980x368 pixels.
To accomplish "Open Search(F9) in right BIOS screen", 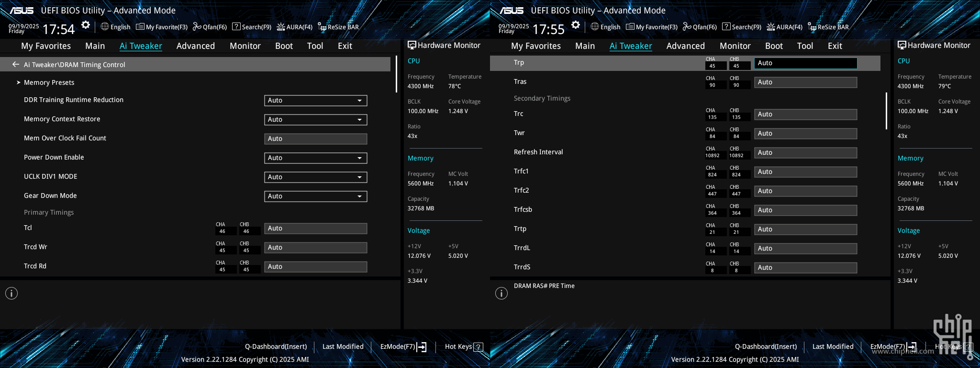I will point(742,27).
